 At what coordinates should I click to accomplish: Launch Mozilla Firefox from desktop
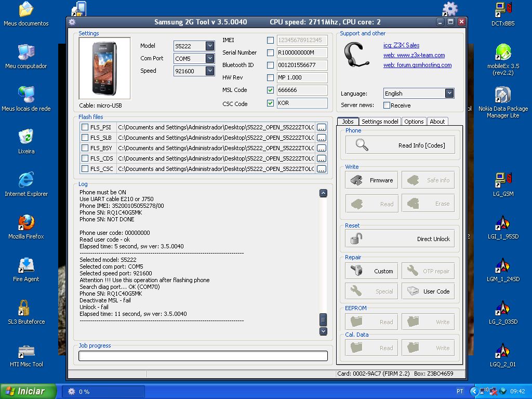point(26,227)
